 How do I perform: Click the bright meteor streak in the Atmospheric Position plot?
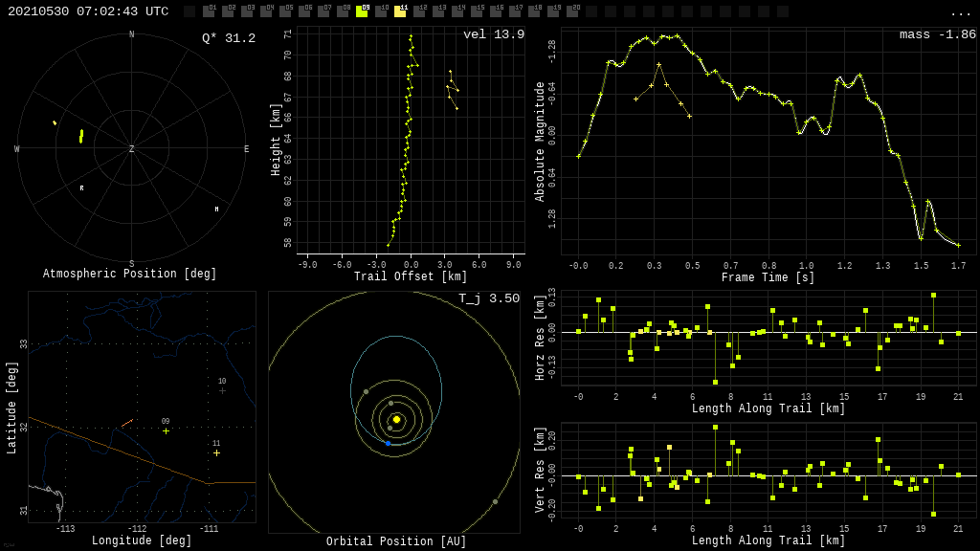pyautogui.click(x=81, y=136)
